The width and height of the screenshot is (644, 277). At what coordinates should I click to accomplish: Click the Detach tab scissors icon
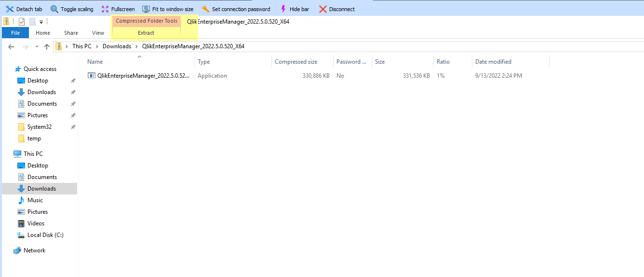tap(10, 9)
